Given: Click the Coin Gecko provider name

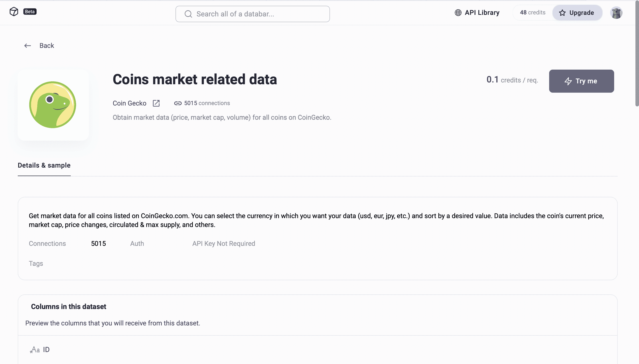Looking at the screenshot, I should [129, 103].
